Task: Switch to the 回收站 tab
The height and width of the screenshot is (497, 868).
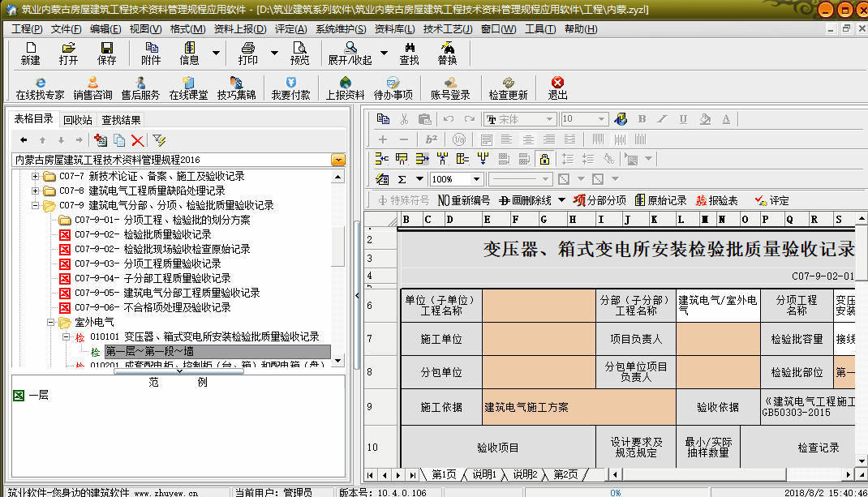Action: point(78,120)
